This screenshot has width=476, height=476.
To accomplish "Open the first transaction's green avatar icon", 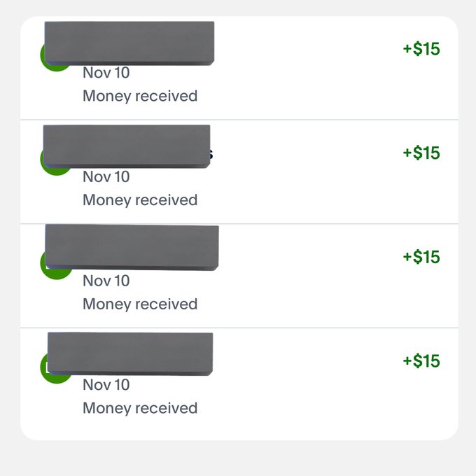I will [x=55, y=55].
